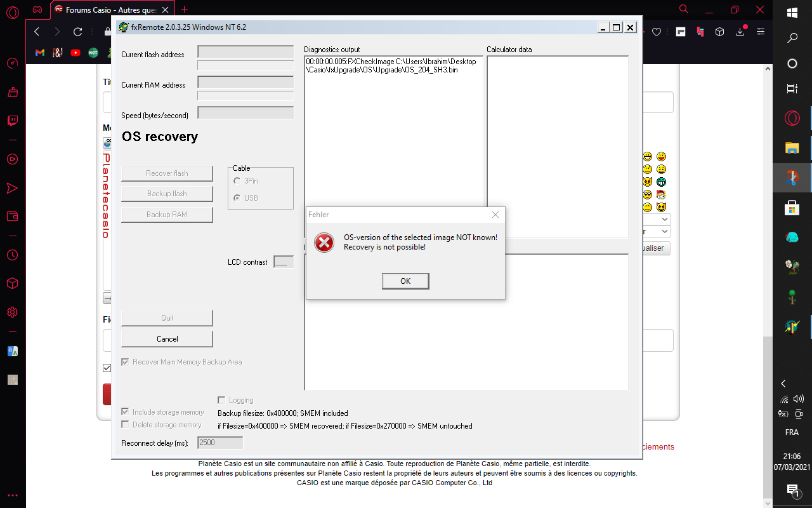Go forward in the Opera browser
812x508 pixels.
(x=57, y=32)
